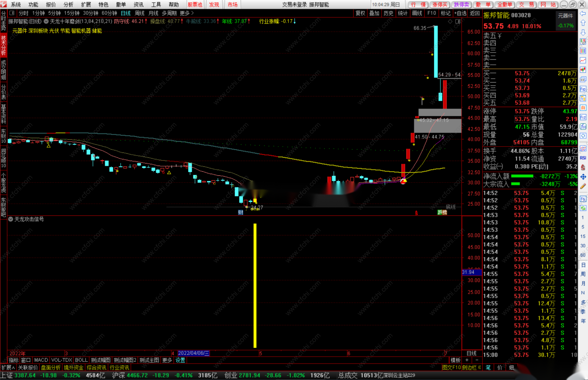Click the four-way move arrows icon
Viewport: 588px width, 380px height.
point(583,177)
